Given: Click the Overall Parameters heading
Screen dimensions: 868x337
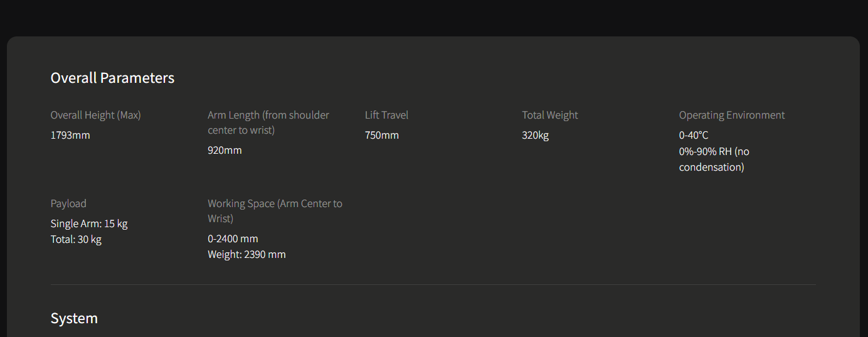Looking at the screenshot, I should (x=112, y=78).
